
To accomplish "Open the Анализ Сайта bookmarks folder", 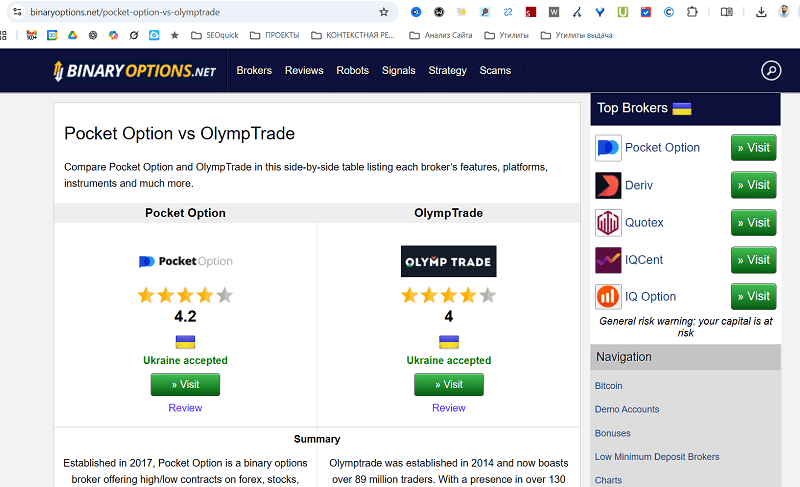I will [441, 35].
